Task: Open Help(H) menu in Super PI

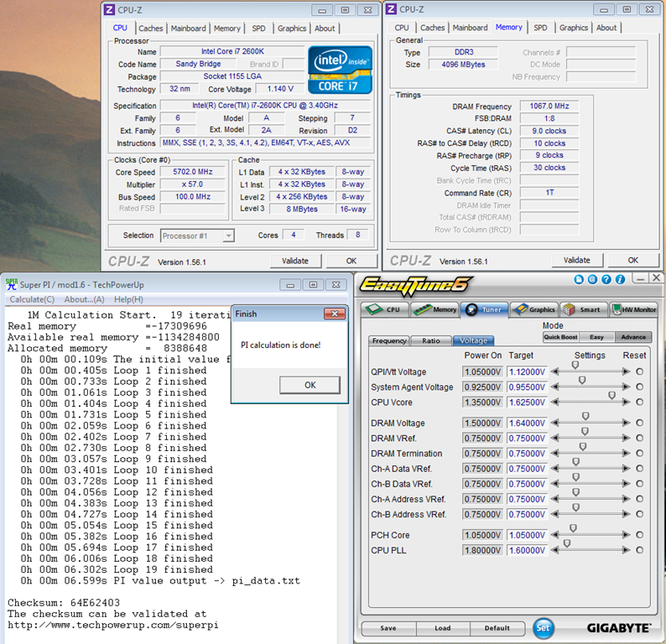Action: [x=128, y=299]
